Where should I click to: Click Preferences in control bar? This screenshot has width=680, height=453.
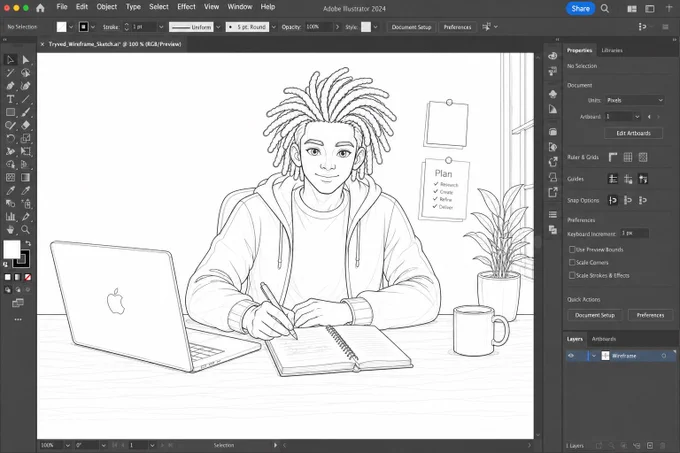tap(457, 27)
